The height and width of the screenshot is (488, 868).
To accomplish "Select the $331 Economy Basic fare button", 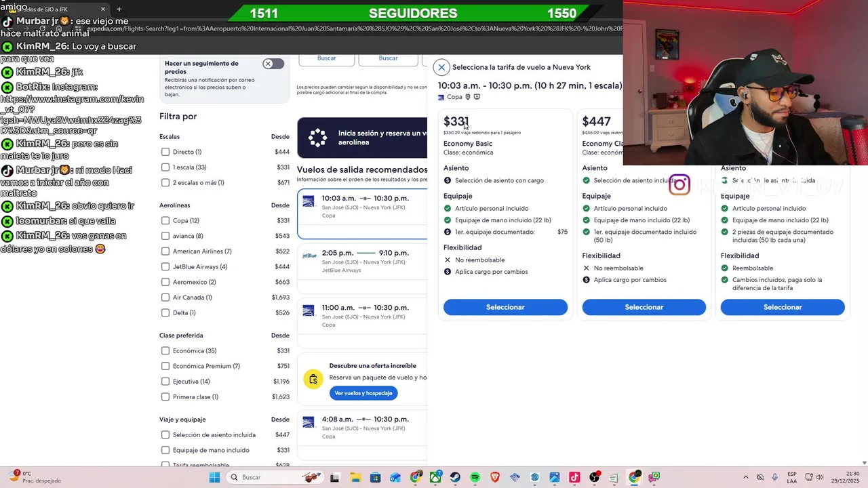I will (x=505, y=307).
